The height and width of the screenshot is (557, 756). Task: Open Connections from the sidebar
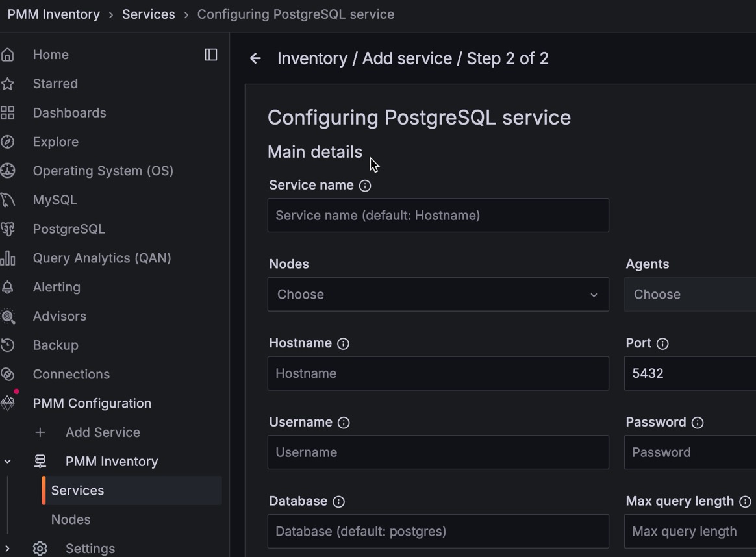(x=71, y=375)
